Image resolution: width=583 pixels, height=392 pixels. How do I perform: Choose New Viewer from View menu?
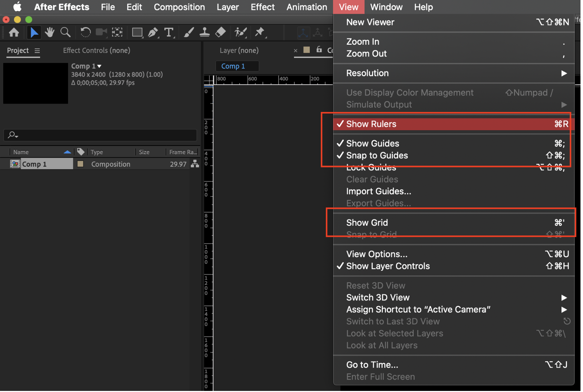[x=454, y=22]
